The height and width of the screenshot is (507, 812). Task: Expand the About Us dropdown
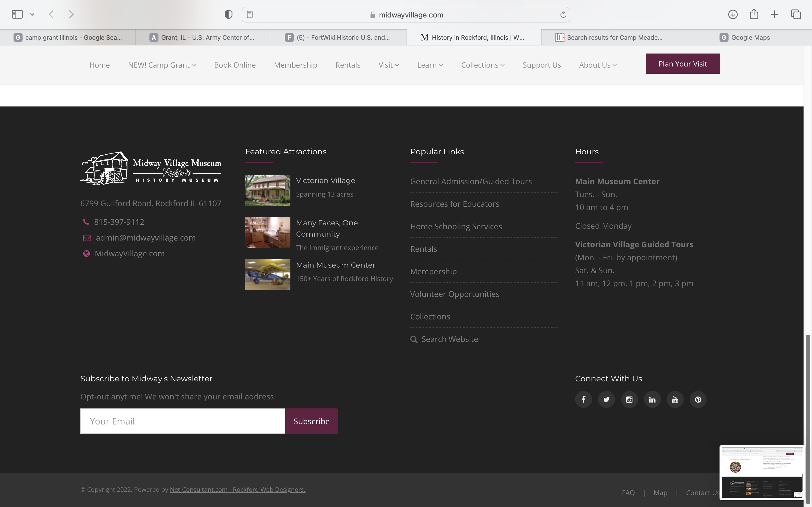598,65
